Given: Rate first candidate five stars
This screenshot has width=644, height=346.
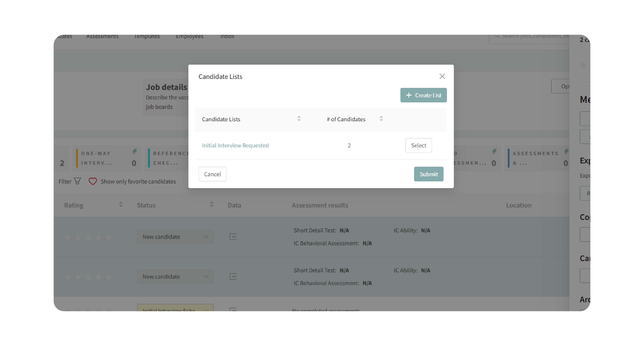Looking at the screenshot, I should pos(109,237).
